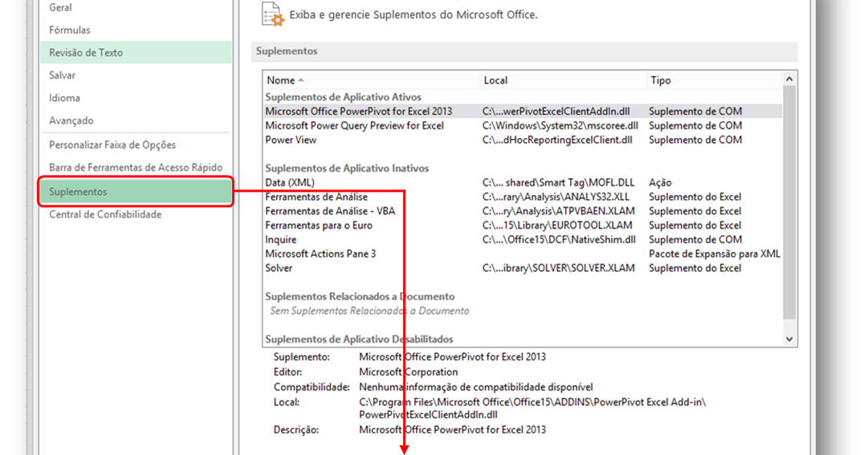Viewport: 868px width, 455px height.
Task: Select Microsoft Actions Pane 3 row
Action: click(523, 254)
